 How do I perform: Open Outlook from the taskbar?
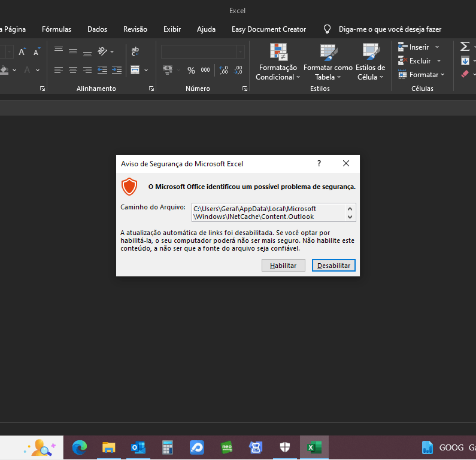pos(138,447)
